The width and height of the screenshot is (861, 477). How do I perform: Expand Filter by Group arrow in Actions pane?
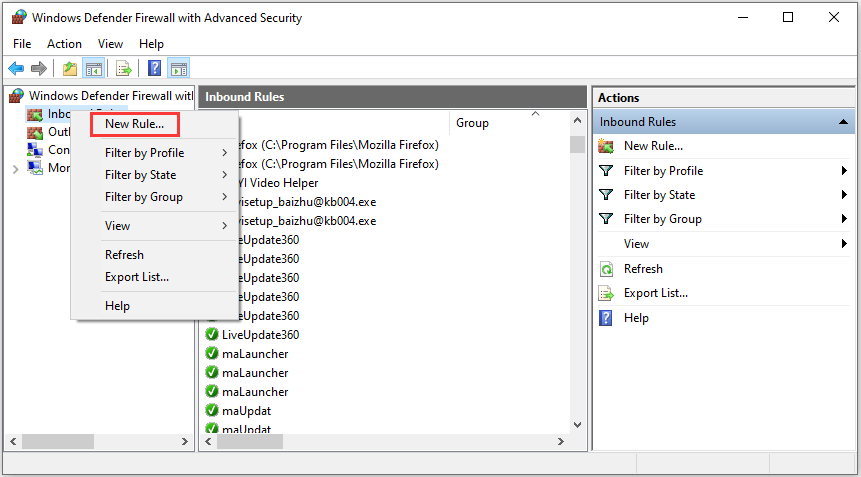(845, 219)
